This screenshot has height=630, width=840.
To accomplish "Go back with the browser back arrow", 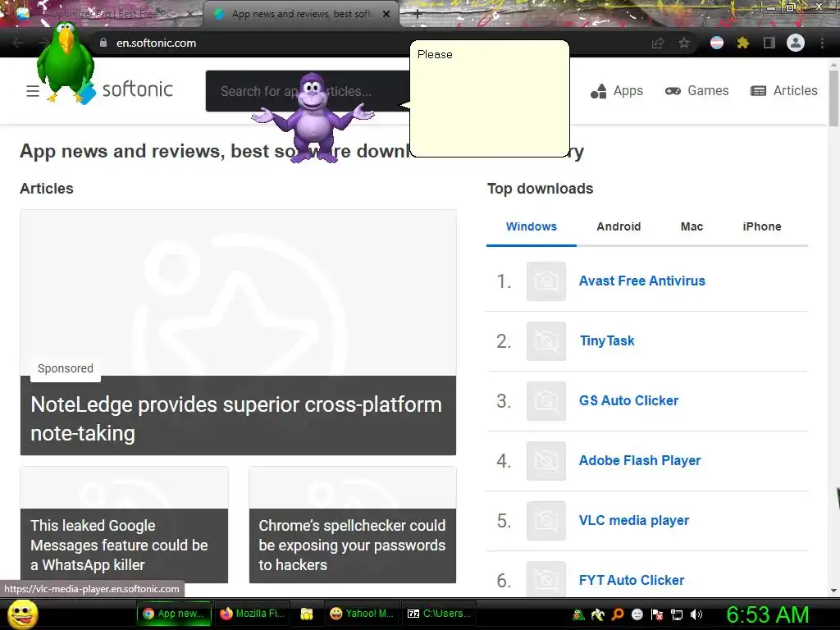I will click(18, 43).
